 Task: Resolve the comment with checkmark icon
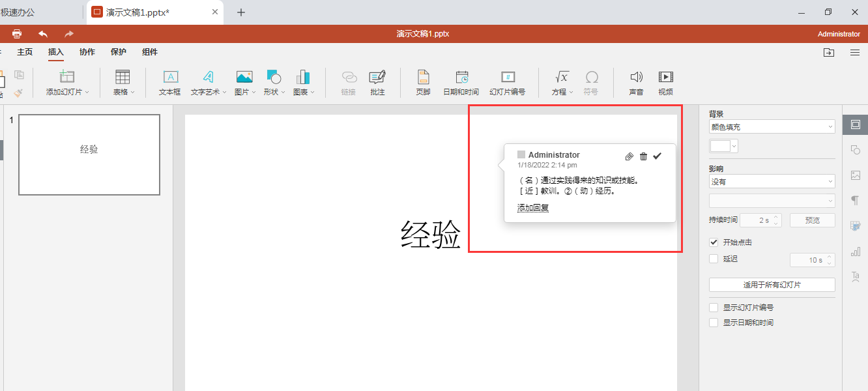point(658,156)
